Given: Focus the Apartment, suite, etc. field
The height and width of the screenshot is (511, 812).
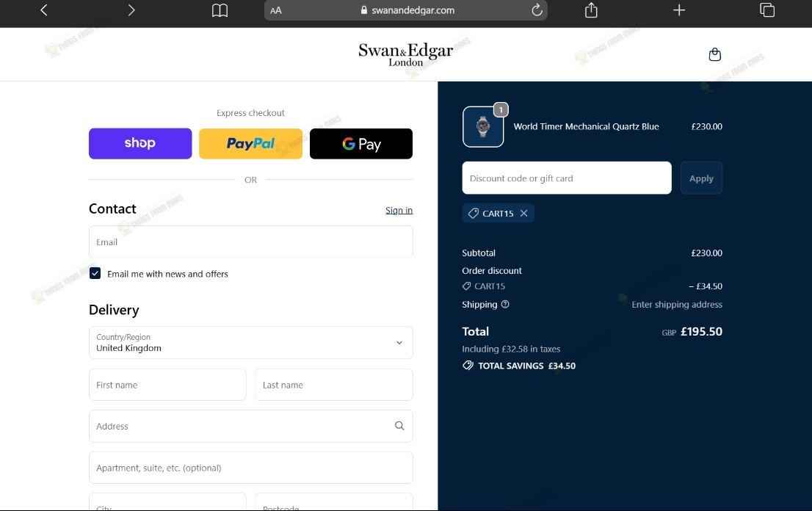Looking at the screenshot, I should [250, 468].
